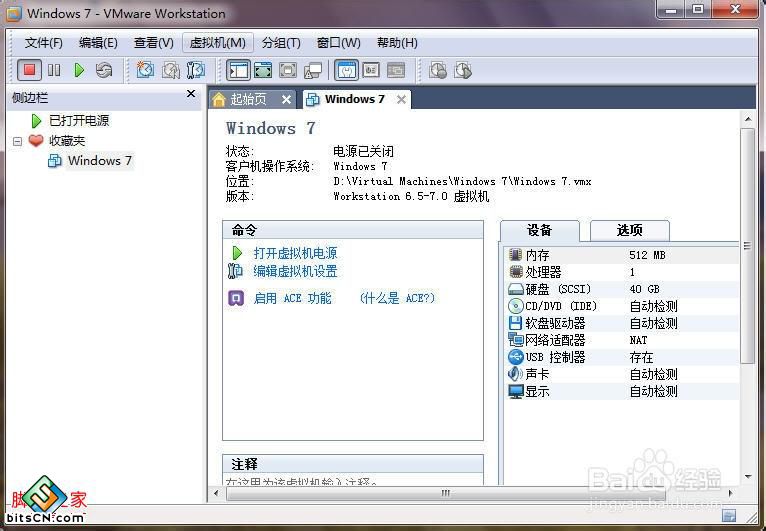Click the status icon in bottom-right corner
This screenshot has height=531, width=766.
(729, 516)
